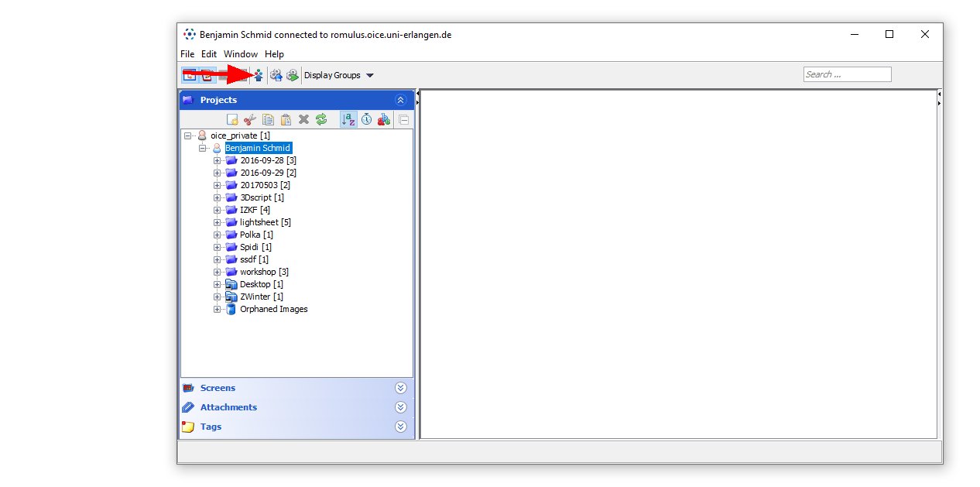Expand the Screens panel
This screenshot has height=487, width=980.
(400, 388)
